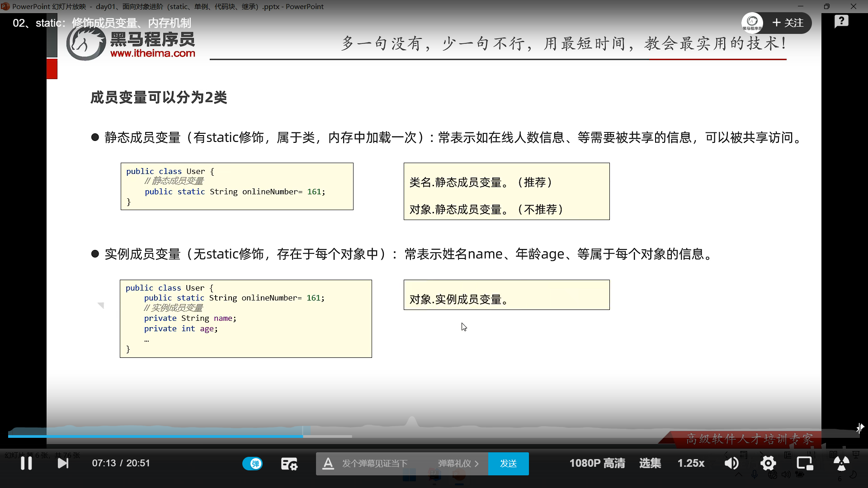
Task: Enable picture-in-picture mode
Action: pyautogui.click(x=804, y=463)
